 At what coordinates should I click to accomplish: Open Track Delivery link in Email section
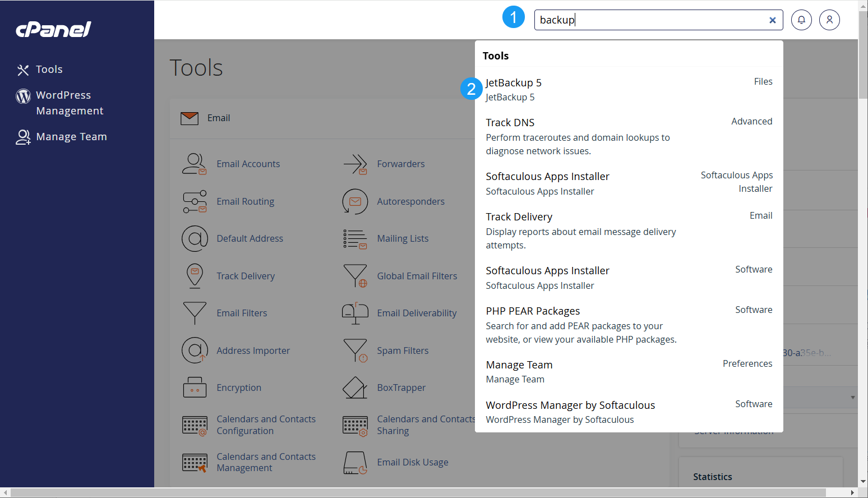(246, 276)
